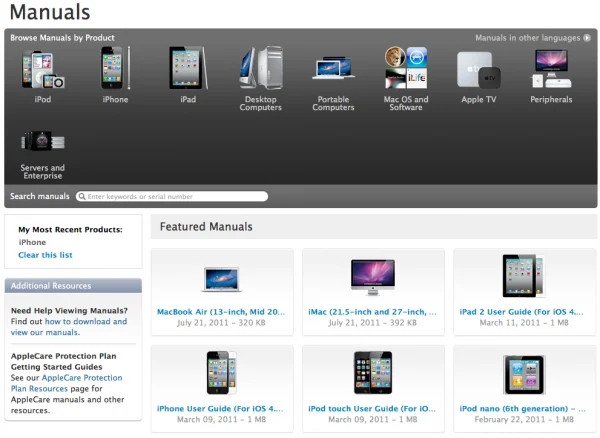Select the Apple TV icon
600x438 pixels.
478,70
